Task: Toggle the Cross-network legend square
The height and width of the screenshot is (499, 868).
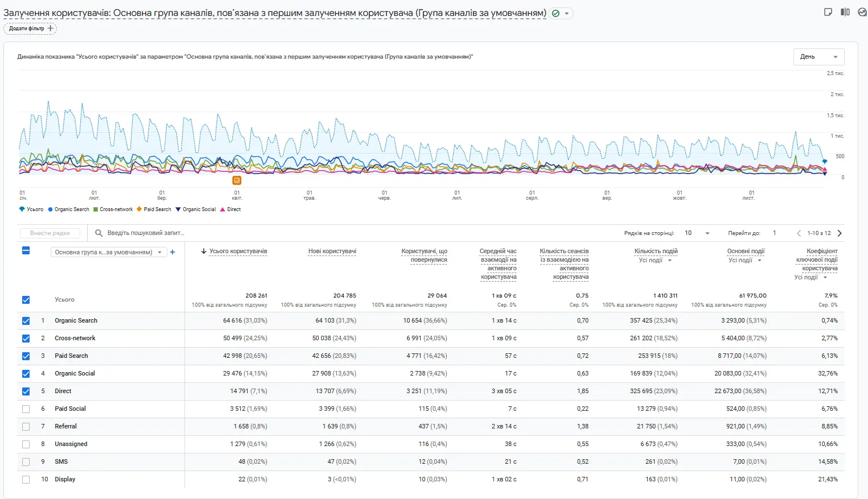Action: 96,209
